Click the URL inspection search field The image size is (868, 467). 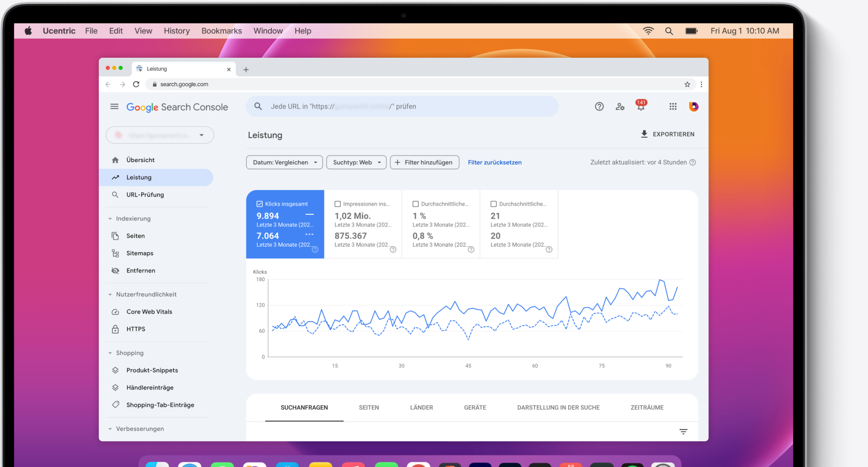pyautogui.click(x=402, y=106)
